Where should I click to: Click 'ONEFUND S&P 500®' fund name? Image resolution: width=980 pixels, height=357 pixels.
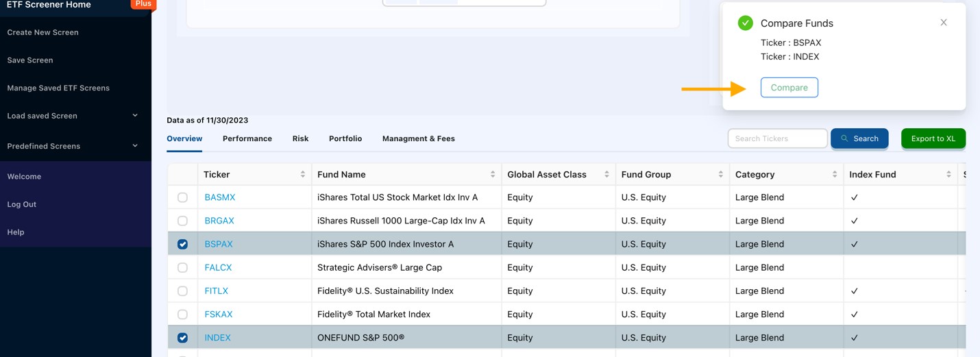[360, 338]
